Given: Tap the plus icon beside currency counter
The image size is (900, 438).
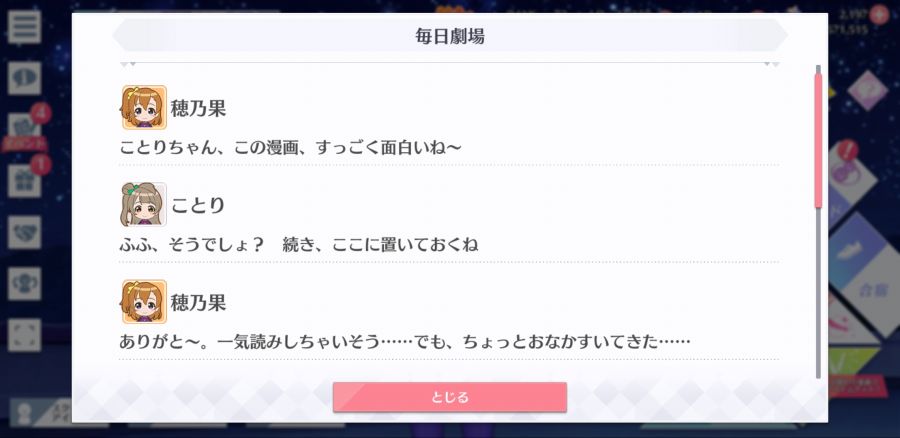Looking at the screenshot, I should [x=879, y=14].
